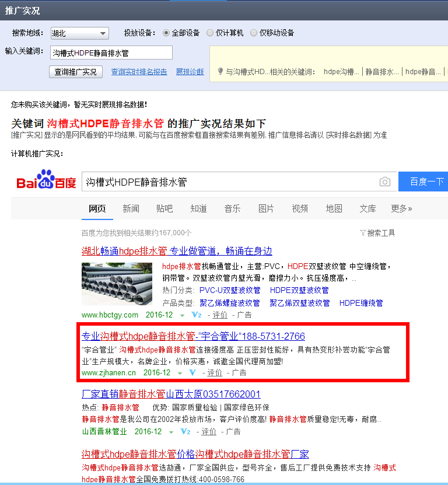The height and width of the screenshot is (485, 448).
Task: Click the camera image-search icon
Action: (x=384, y=182)
